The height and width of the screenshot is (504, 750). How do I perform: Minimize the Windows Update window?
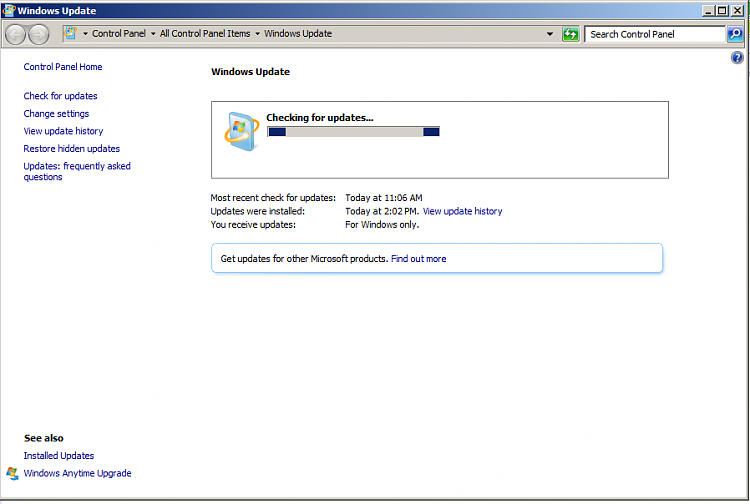click(708, 11)
